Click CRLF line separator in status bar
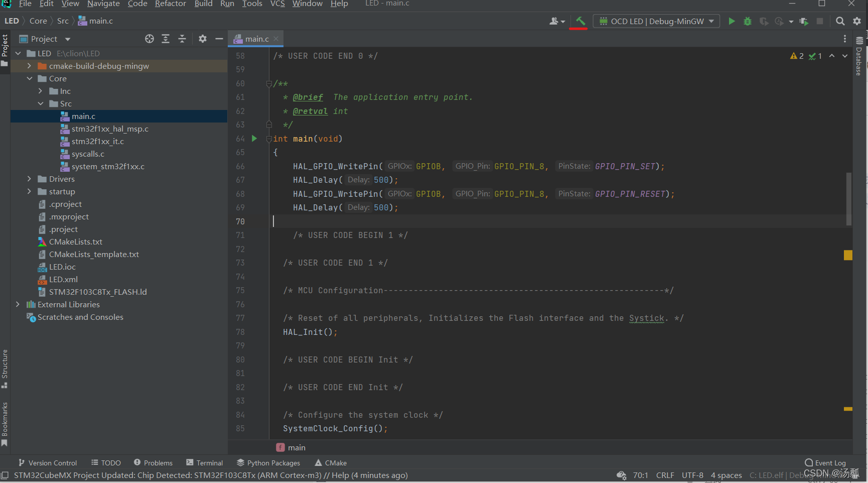This screenshot has width=868, height=483. (x=665, y=475)
